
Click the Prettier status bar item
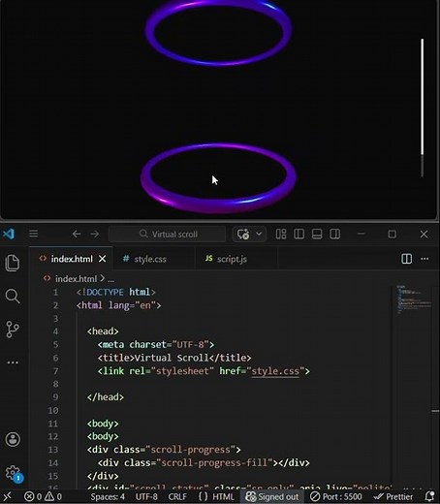(x=393, y=496)
